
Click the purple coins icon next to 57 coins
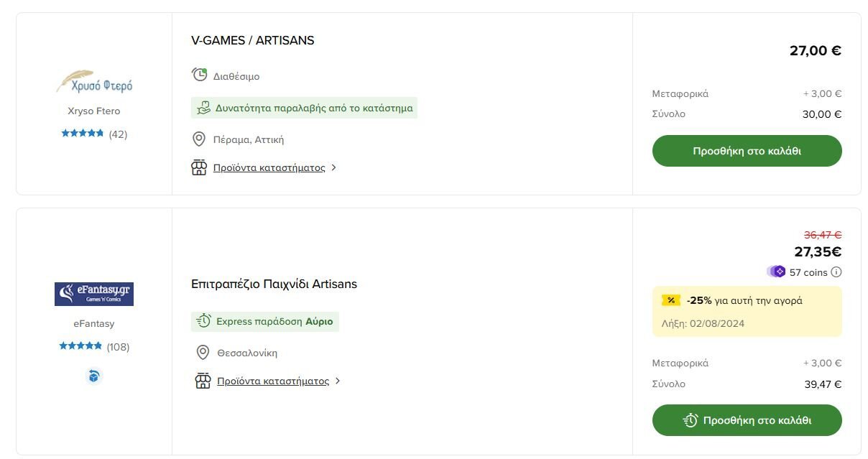(x=777, y=272)
